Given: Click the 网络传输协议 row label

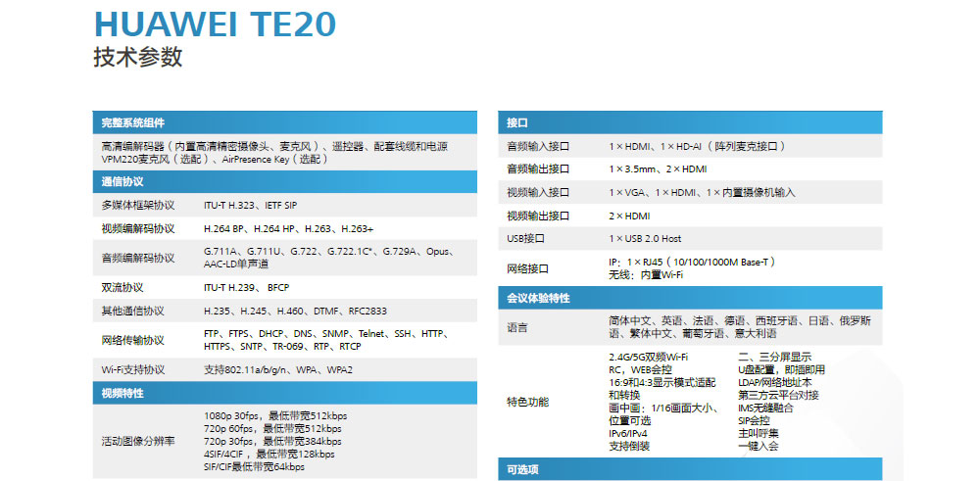Looking at the screenshot, I should click(132, 340).
